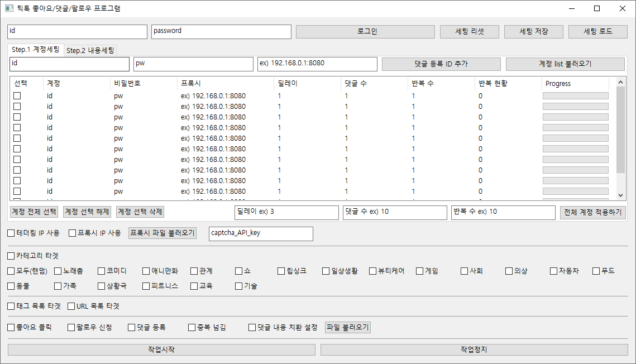Check the 동물 category checkbox
636x364 pixels.
(x=11, y=286)
